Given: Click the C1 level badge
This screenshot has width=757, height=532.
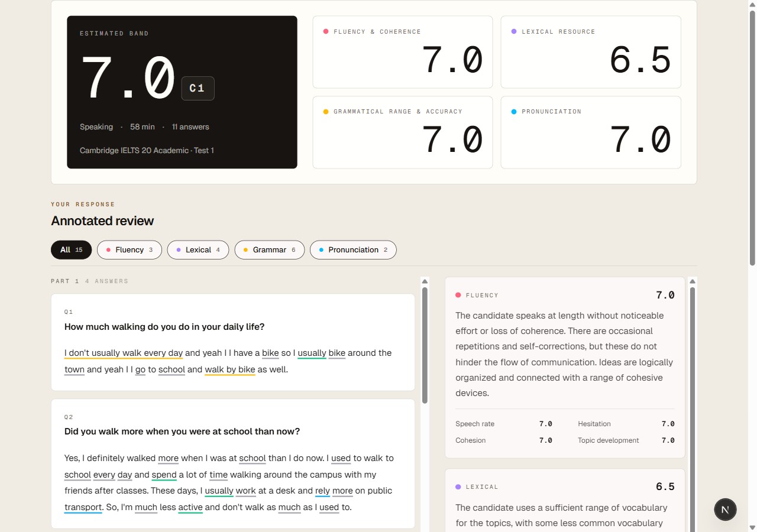Looking at the screenshot, I should click(198, 89).
